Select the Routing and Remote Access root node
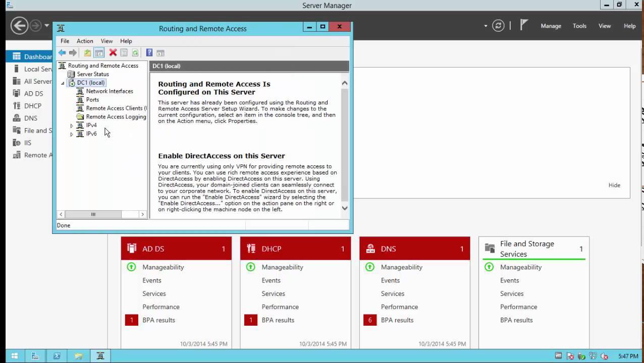644x363 pixels. (103, 66)
